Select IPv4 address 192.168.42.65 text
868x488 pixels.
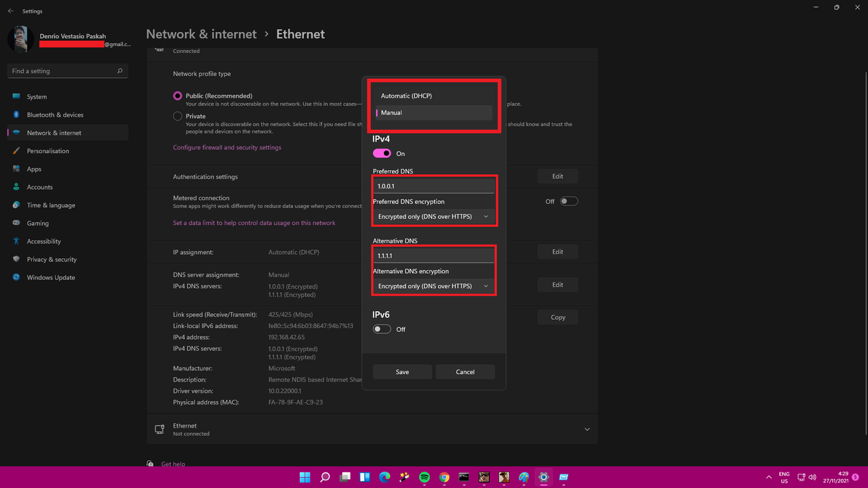coord(286,338)
